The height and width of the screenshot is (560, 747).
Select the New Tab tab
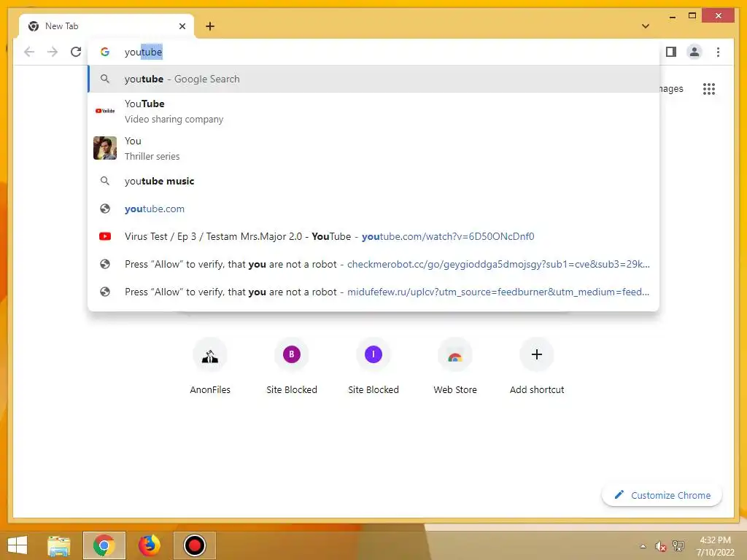[x=107, y=26]
